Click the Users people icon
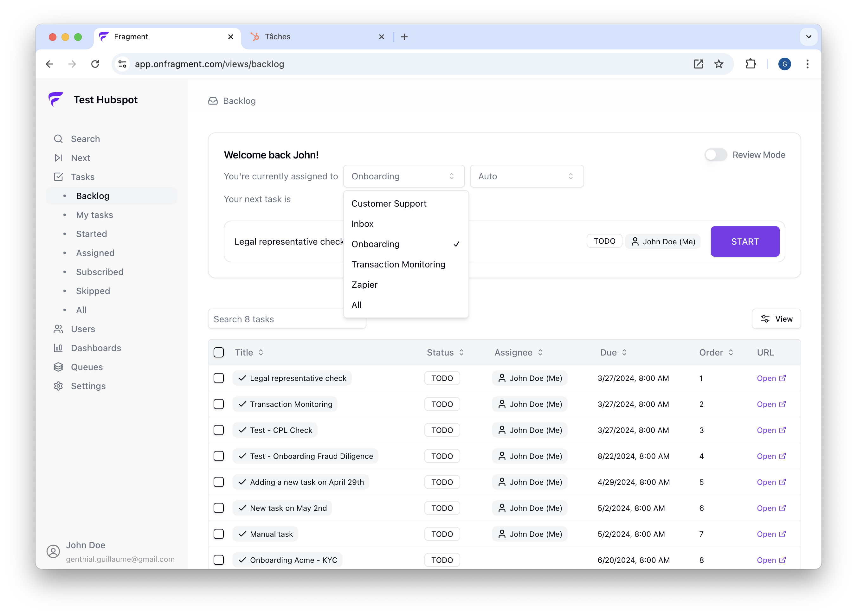Image resolution: width=857 pixels, height=616 pixels. pyautogui.click(x=58, y=329)
